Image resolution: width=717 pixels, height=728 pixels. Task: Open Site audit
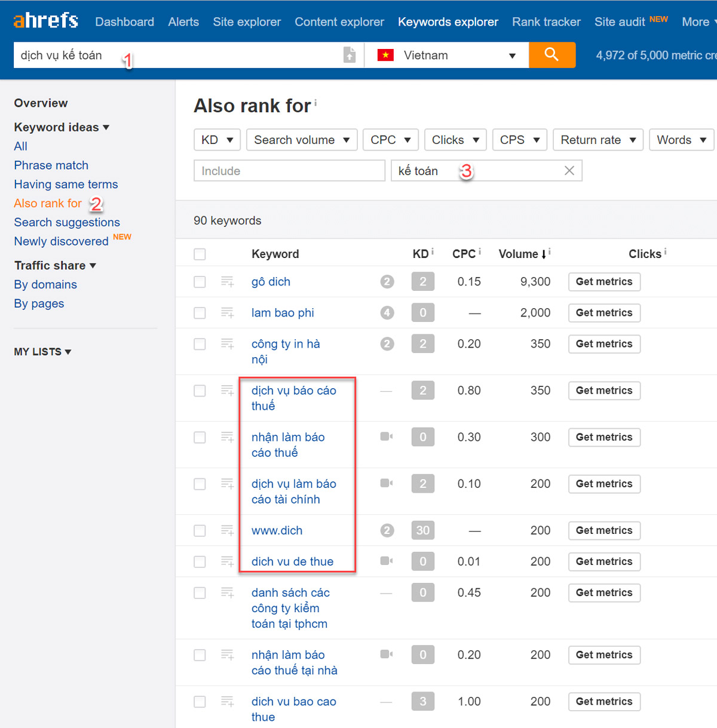coord(620,21)
